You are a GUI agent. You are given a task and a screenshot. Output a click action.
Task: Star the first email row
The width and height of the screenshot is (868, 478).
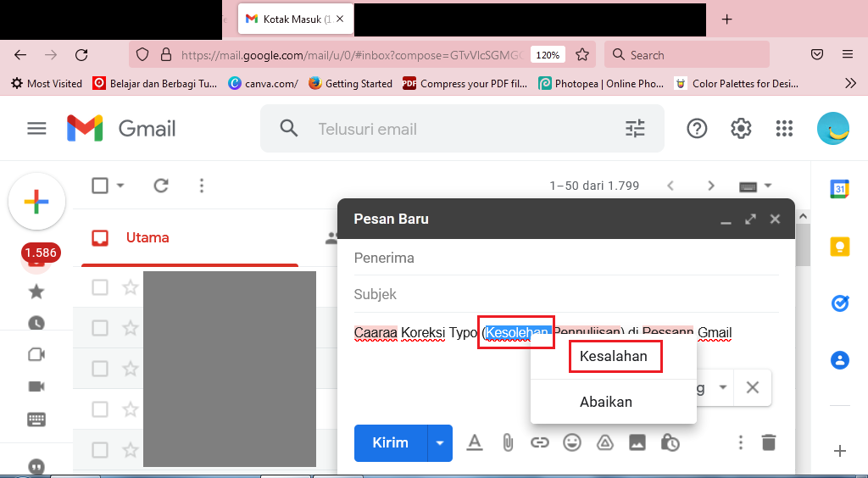pos(130,287)
